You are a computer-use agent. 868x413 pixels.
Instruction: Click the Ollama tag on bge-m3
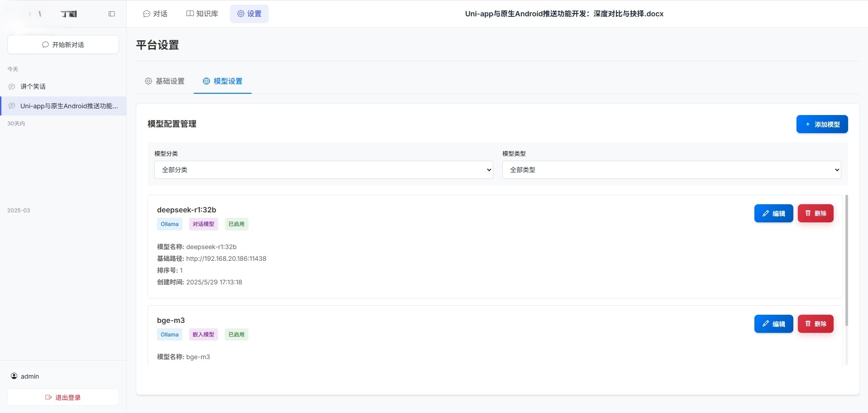(x=169, y=334)
